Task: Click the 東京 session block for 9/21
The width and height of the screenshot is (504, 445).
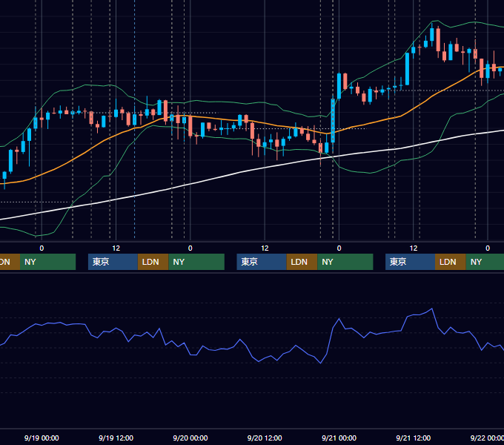Action: 410,262
